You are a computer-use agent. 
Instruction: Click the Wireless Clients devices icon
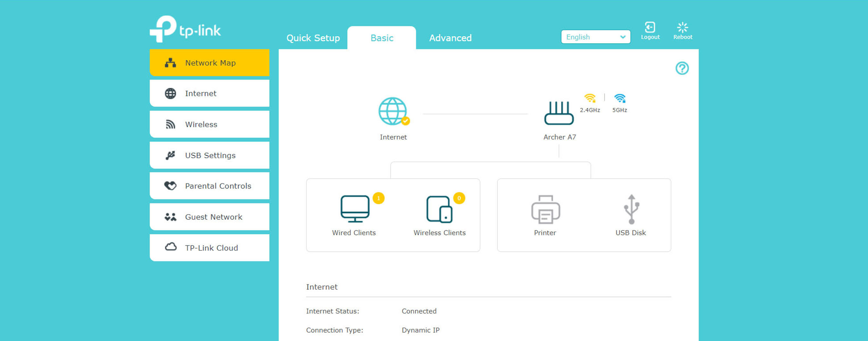(439, 209)
